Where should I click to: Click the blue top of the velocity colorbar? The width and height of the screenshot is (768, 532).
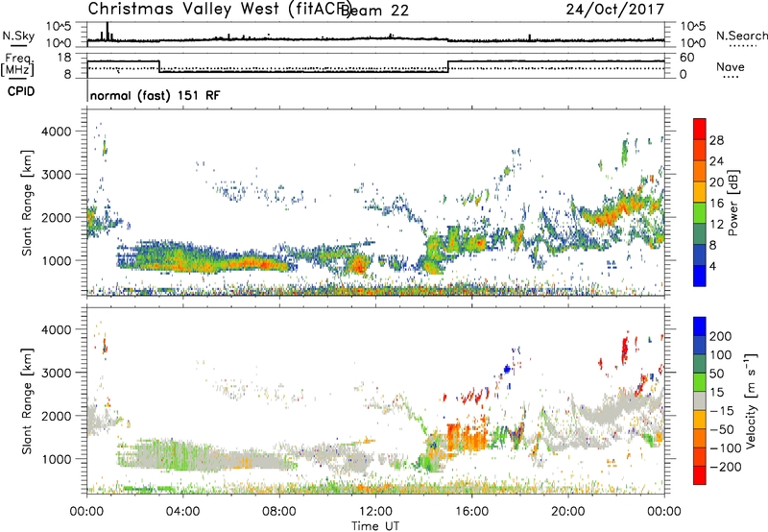700,326
